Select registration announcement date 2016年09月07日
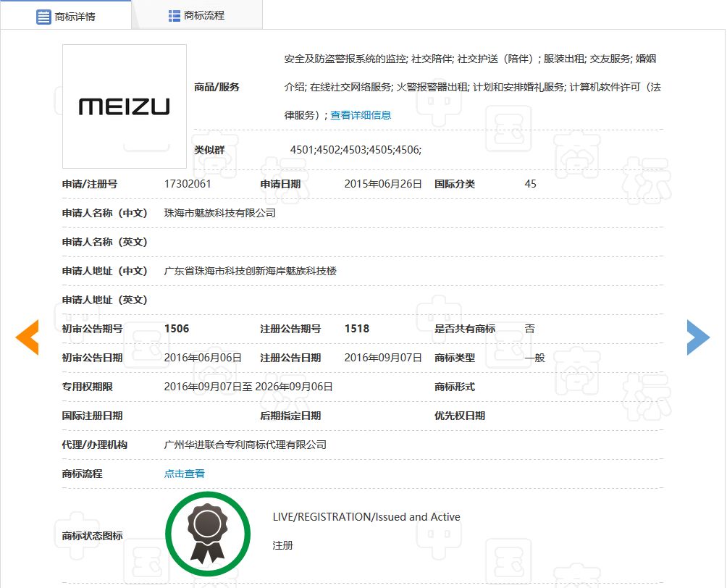The height and width of the screenshot is (588, 727). click(383, 358)
